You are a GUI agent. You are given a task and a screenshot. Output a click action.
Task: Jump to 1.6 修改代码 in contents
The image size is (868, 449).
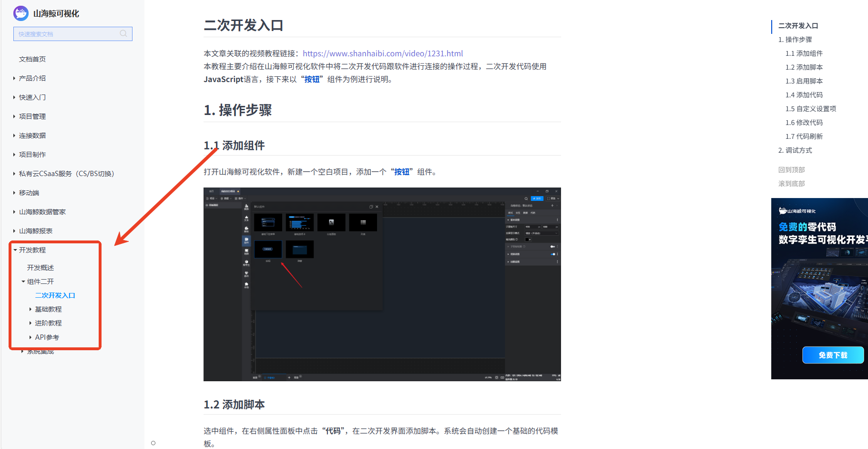click(804, 123)
